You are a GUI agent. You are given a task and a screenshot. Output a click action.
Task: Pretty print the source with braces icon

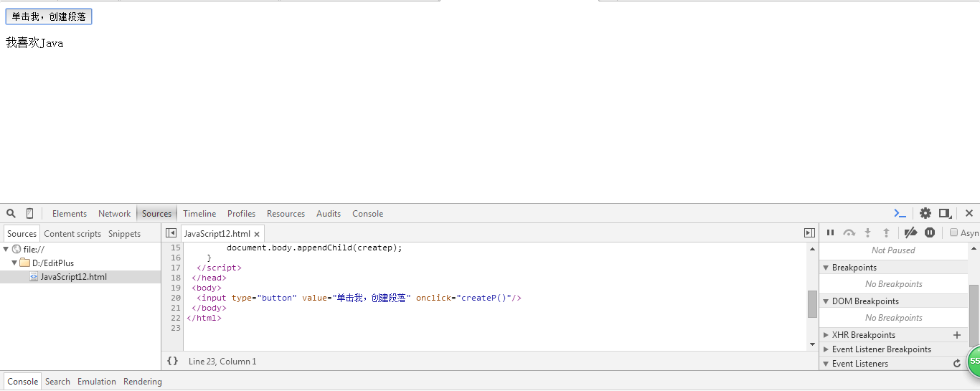pyautogui.click(x=172, y=362)
